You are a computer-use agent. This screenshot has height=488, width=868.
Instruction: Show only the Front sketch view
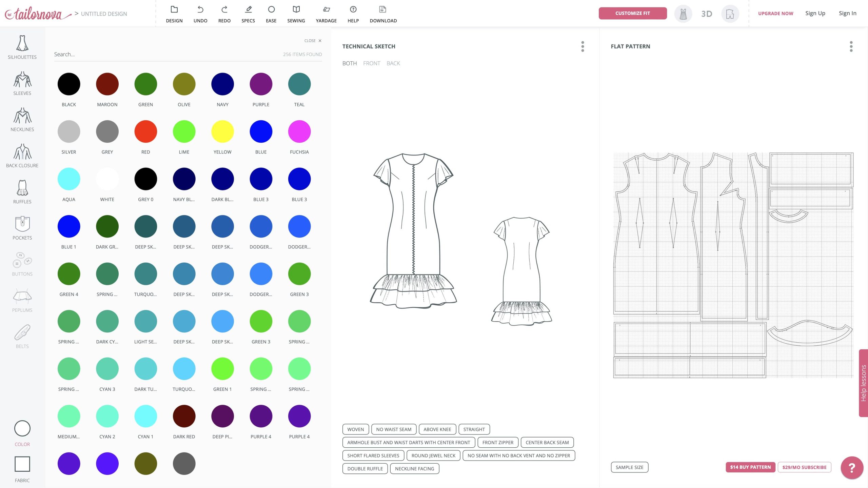pyautogui.click(x=372, y=63)
